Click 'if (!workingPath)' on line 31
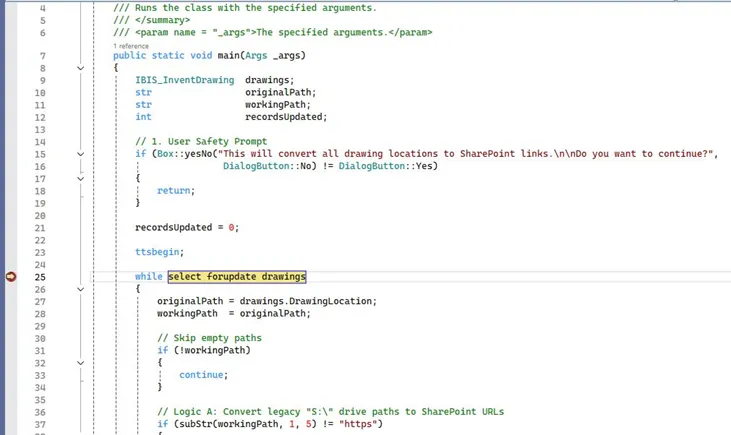Viewport: 731px width, 435px height. click(204, 350)
